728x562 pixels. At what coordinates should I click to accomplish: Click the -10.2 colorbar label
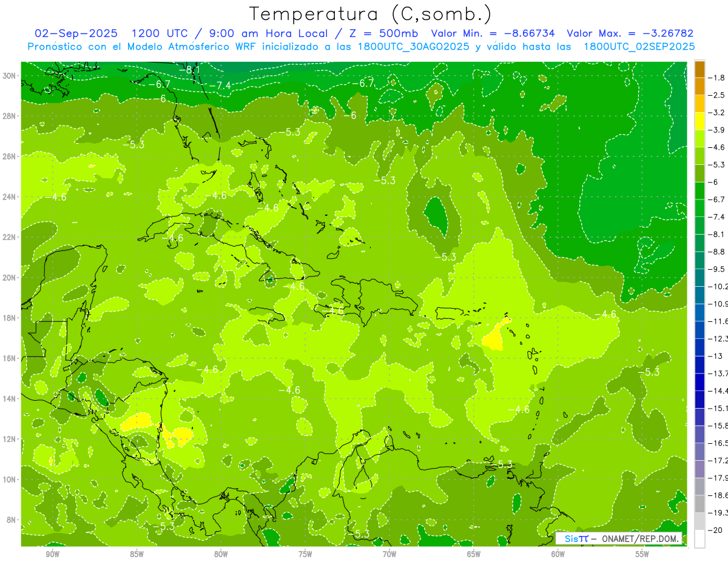(719, 287)
